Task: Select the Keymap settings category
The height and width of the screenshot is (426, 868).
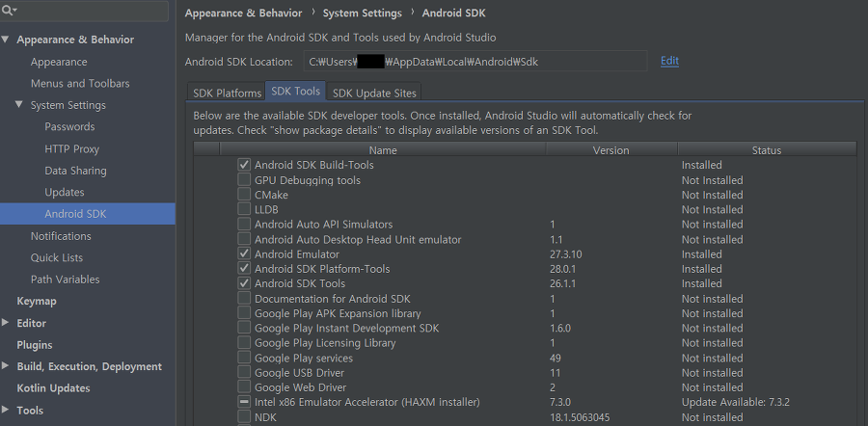Action: (x=37, y=301)
